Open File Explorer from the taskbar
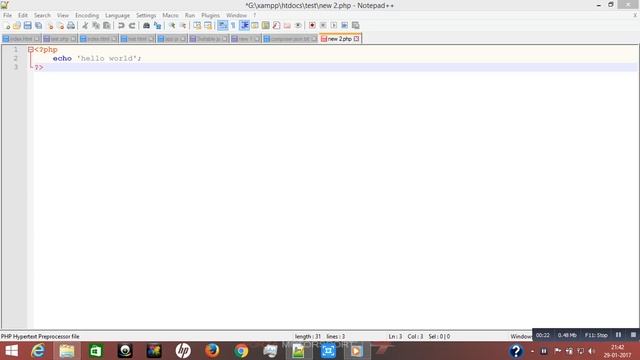This screenshot has width=640, height=360. coord(67,351)
